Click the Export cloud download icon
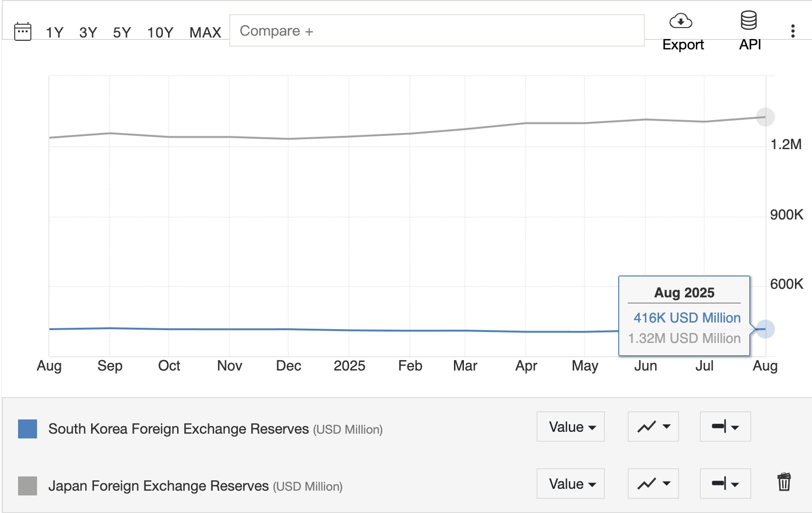812x513 pixels. point(680,21)
